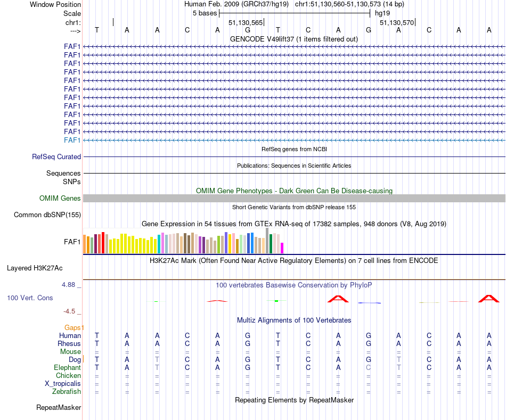Click Multiz Alignments of 100 Vertebrates title
This screenshot has width=506, height=420.
[x=294, y=320]
